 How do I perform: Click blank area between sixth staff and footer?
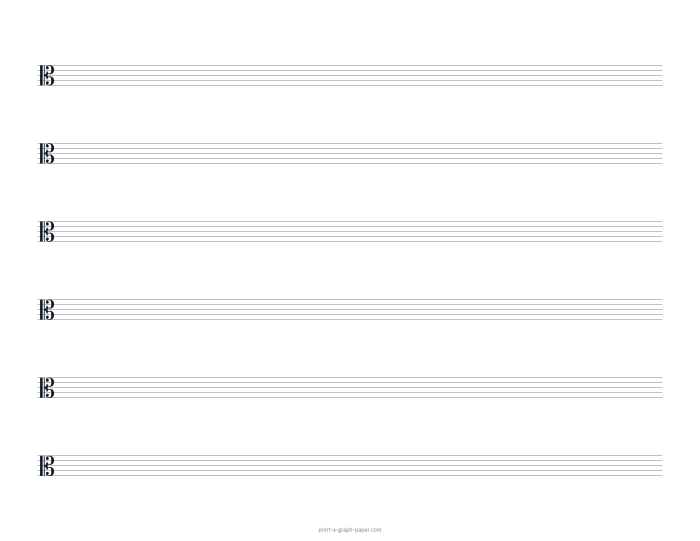350,501
